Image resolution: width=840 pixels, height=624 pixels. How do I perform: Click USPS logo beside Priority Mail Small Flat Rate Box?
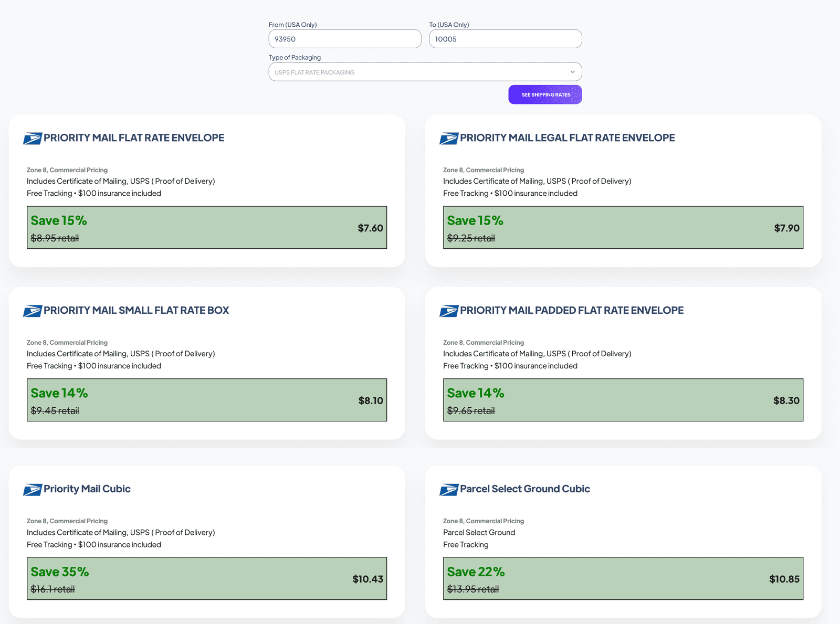tap(32, 311)
